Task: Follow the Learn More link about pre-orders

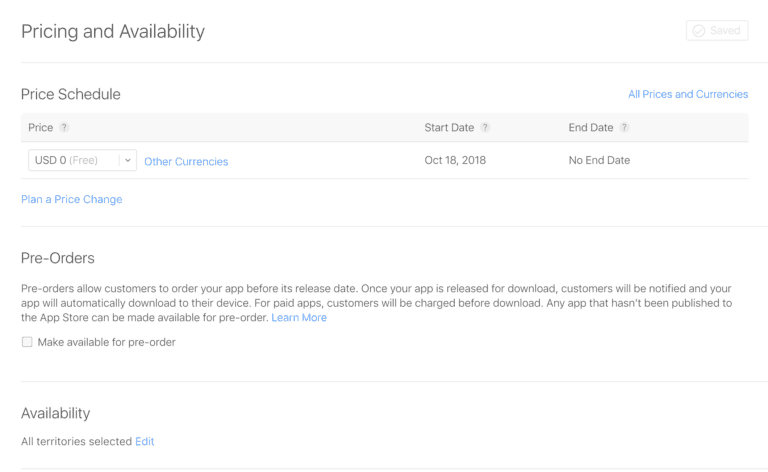Action: (299, 318)
